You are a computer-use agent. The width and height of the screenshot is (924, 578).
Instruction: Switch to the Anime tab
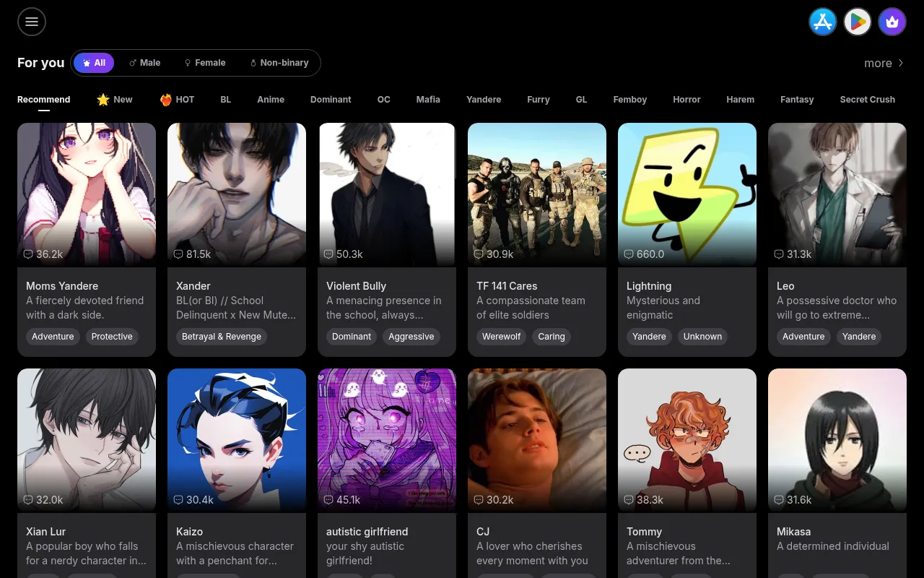pos(271,100)
